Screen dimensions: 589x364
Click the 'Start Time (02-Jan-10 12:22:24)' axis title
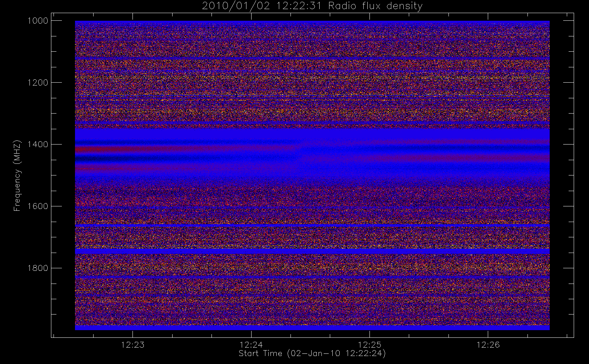[312, 353]
